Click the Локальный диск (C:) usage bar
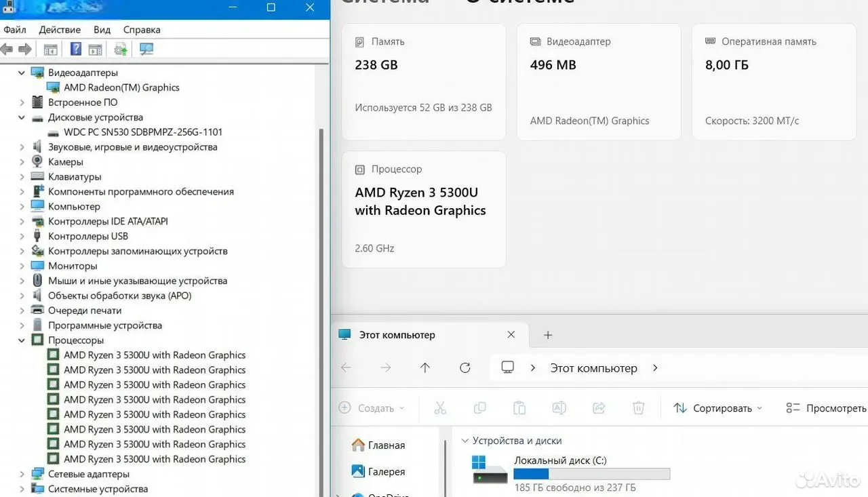The image size is (868, 497). [x=592, y=474]
